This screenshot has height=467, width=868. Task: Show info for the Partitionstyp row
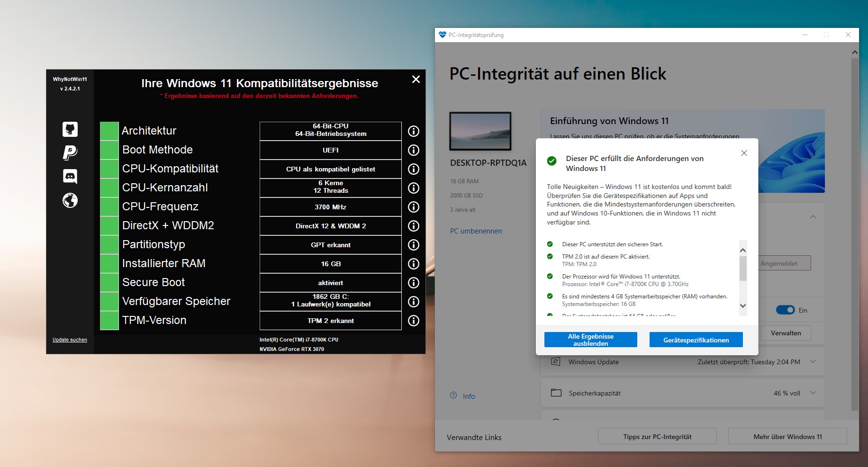point(414,245)
